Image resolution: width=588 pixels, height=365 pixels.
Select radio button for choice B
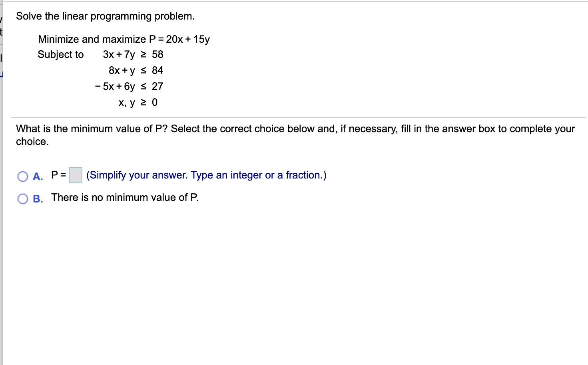click(23, 198)
